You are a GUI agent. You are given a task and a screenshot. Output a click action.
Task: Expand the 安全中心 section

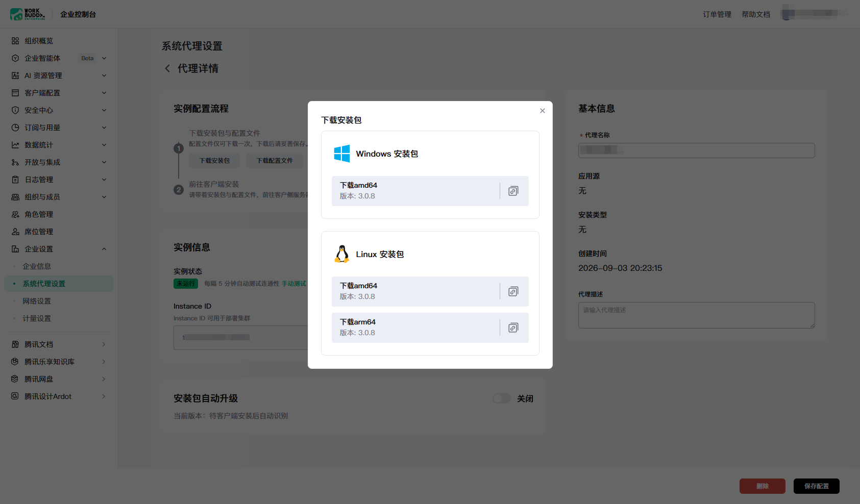104,110
